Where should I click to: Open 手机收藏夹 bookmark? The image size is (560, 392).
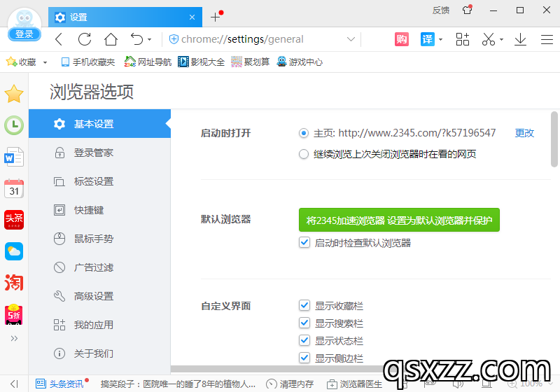pos(88,62)
